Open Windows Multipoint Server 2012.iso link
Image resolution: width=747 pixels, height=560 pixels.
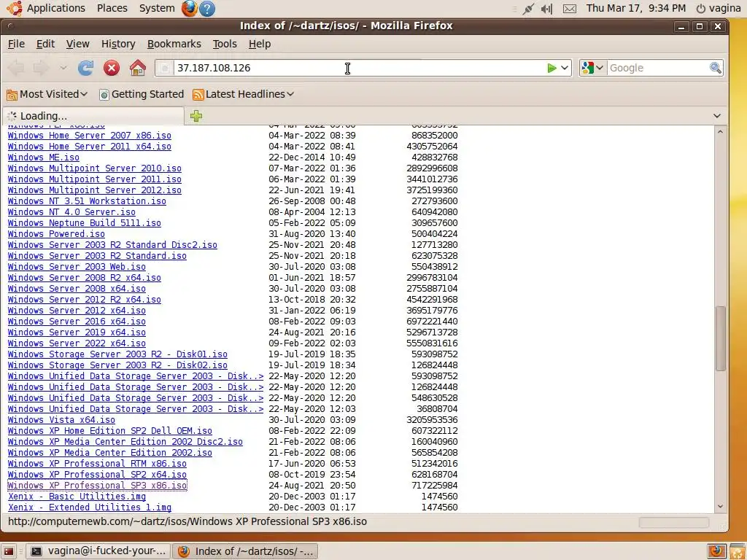point(94,190)
